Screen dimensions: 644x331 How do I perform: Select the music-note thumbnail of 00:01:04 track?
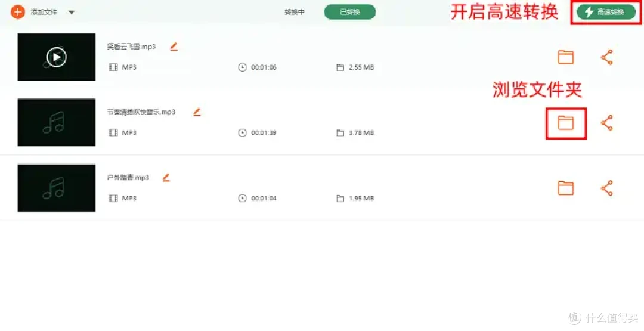[57, 188]
